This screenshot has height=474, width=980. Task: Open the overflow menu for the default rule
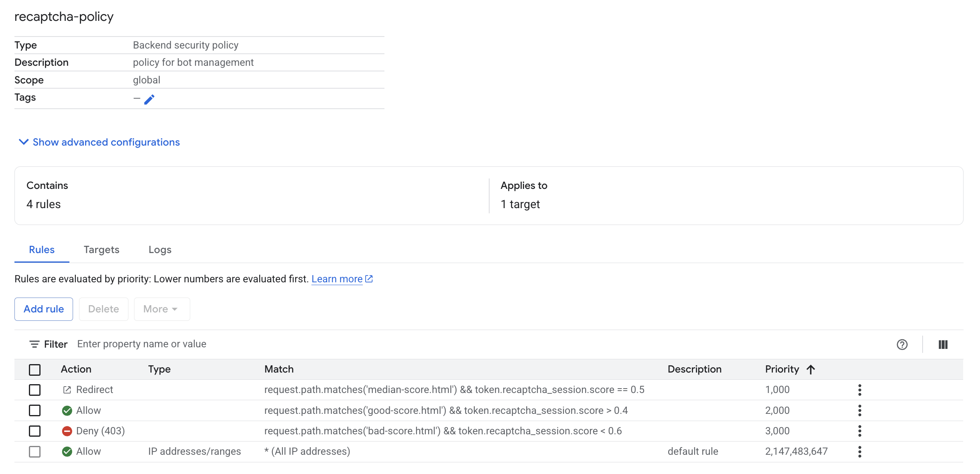tap(860, 452)
